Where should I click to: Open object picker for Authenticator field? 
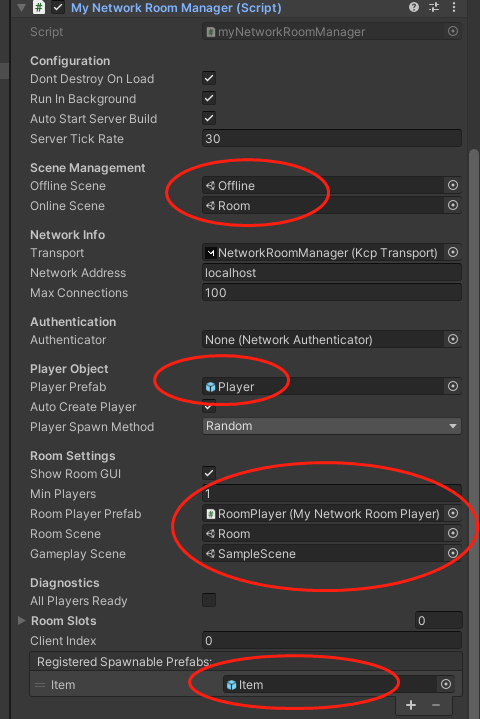(453, 339)
